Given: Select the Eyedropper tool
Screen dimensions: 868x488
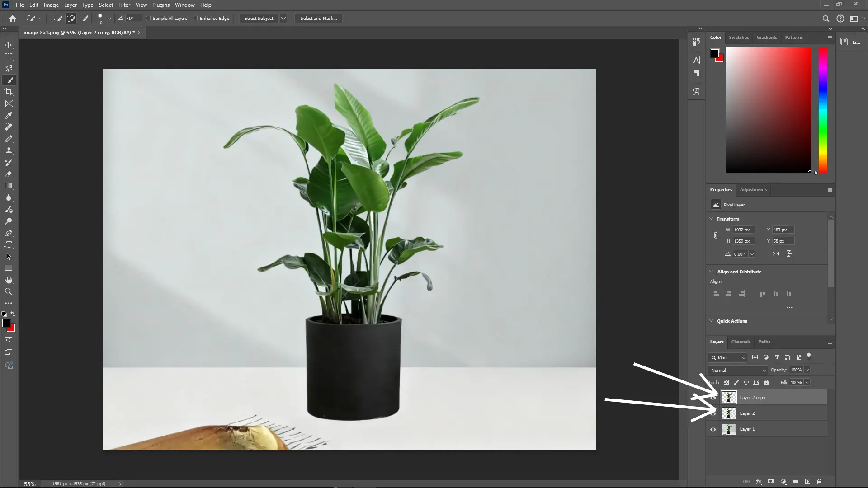Looking at the screenshot, I should (x=9, y=116).
